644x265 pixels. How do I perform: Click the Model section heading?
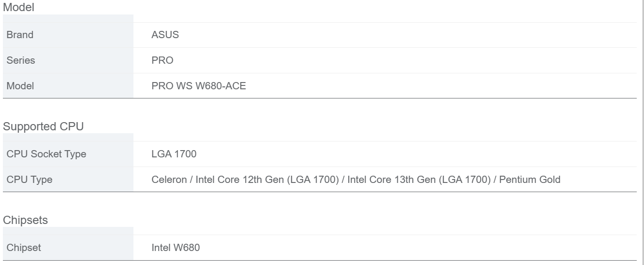18,7
